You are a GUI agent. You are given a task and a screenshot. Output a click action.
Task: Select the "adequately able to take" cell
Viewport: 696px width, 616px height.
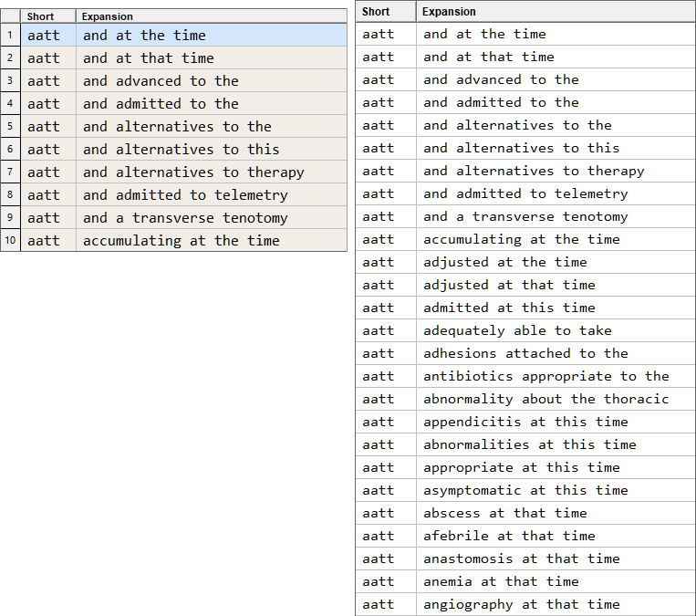(517, 330)
